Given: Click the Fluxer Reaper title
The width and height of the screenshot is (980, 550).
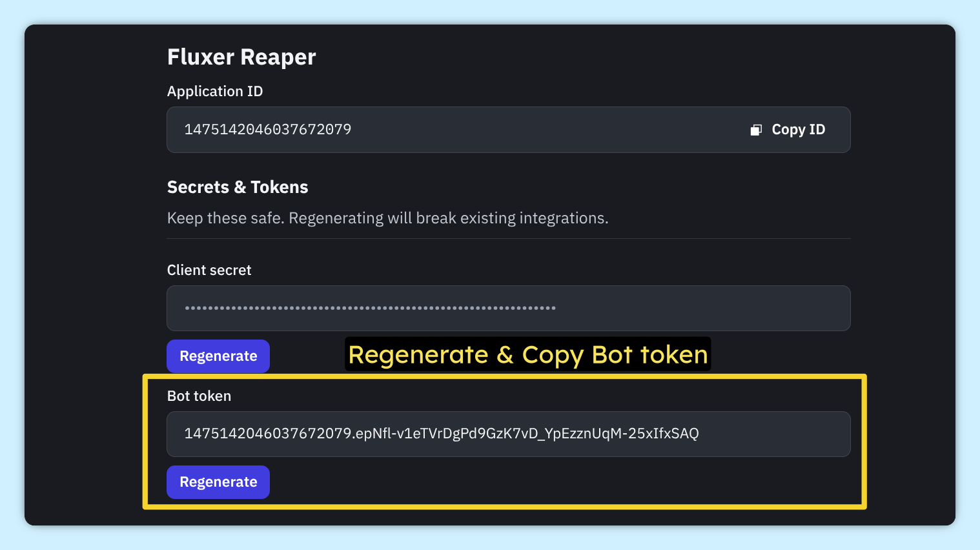Looking at the screenshot, I should (241, 57).
